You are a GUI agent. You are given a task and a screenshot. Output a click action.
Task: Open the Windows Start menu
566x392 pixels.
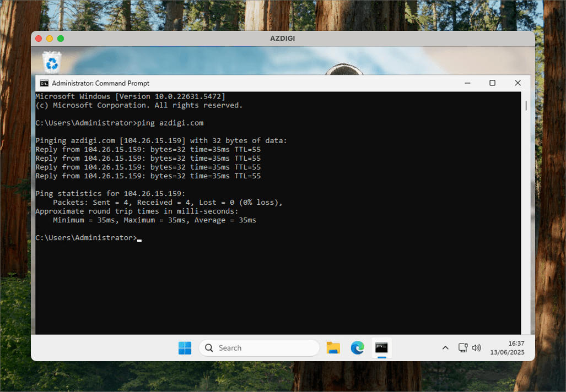point(185,348)
